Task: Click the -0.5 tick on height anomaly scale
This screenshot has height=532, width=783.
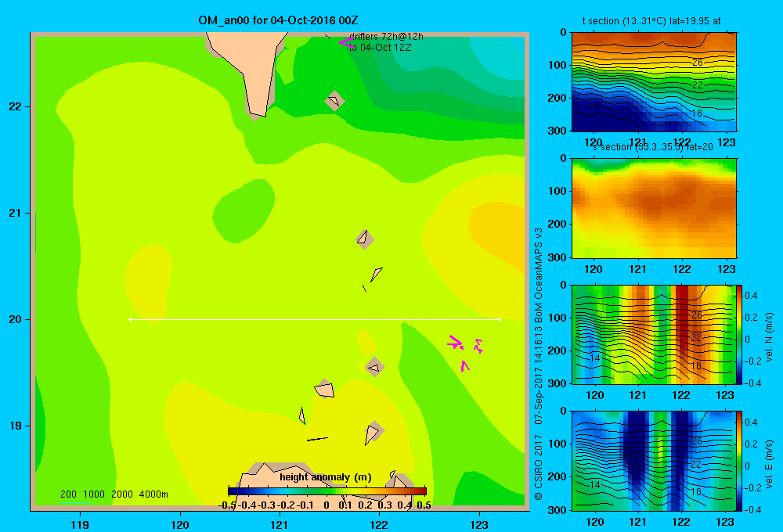Action: pyautogui.click(x=227, y=505)
